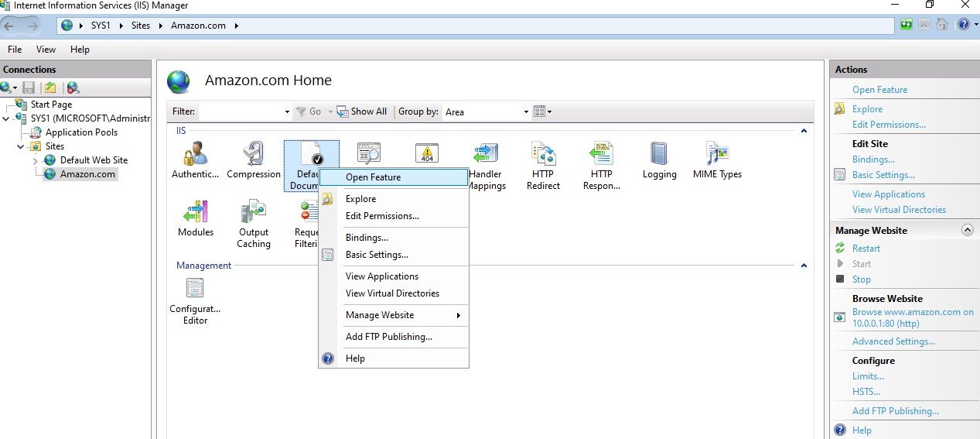Expand the Default Web Site tree node
This screenshot has width=980, height=439.
pos(35,160)
